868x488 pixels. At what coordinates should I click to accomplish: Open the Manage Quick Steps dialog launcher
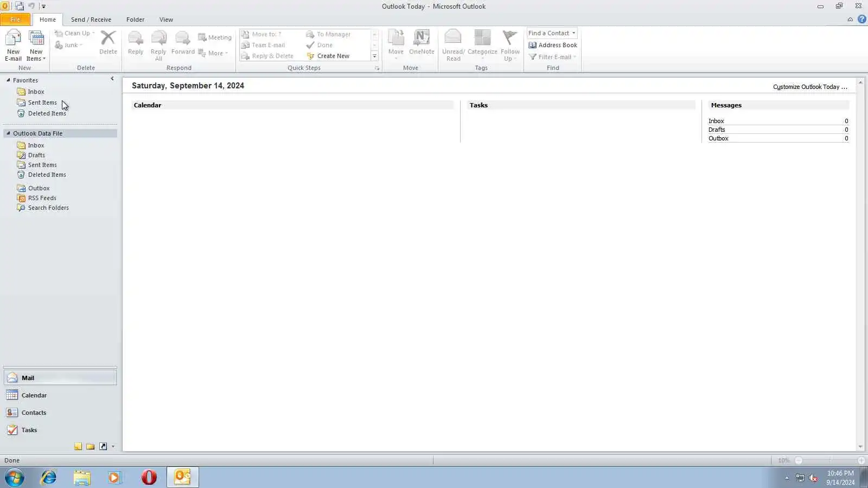(x=377, y=68)
